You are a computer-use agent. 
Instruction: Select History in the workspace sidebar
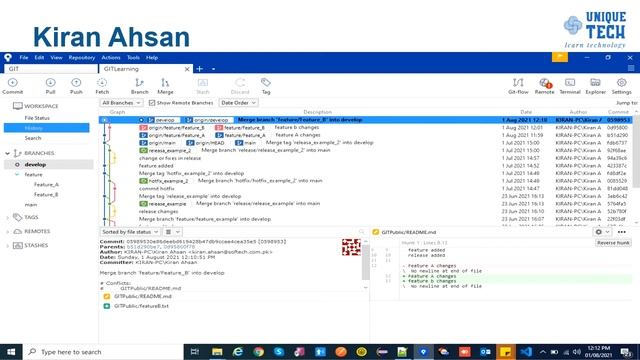(x=47, y=128)
